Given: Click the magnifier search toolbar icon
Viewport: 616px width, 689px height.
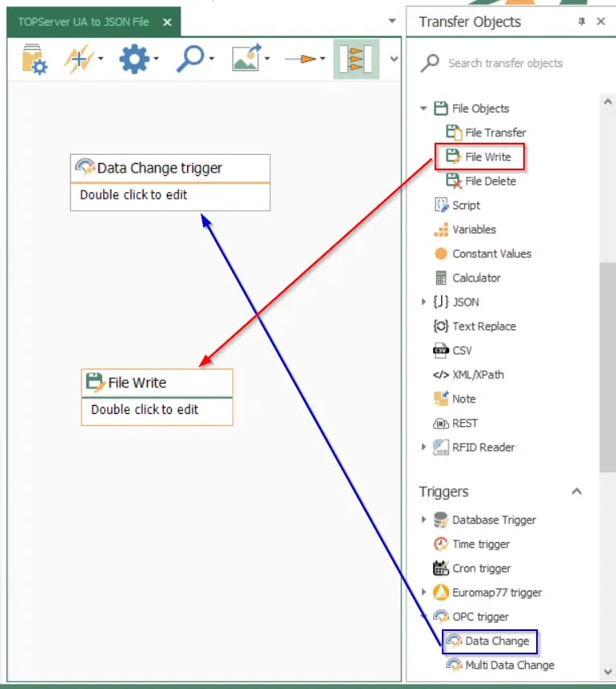Looking at the screenshot, I should coord(190,59).
